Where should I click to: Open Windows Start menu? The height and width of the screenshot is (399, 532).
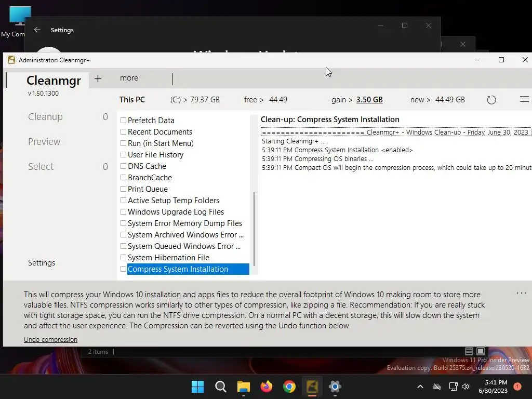[197, 387]
